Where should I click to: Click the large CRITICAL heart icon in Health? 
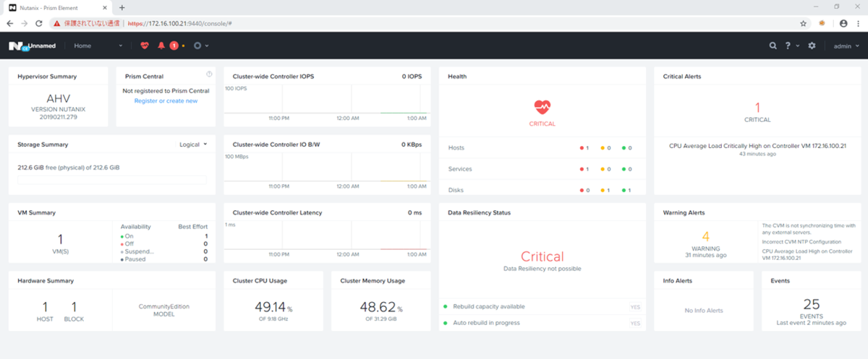(542, 107)
